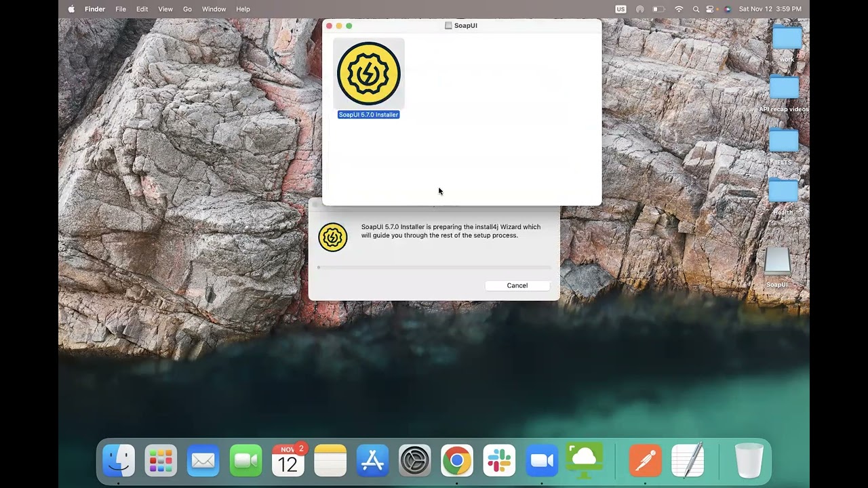Open Finder from the Dock
This screenshot has width=868, height=488.
coord(119,461)
